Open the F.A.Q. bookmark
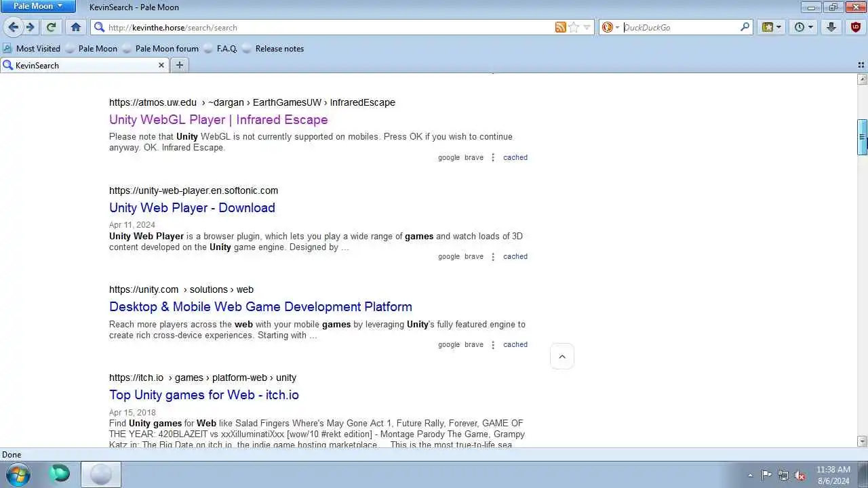Viewport: 868px width, 488px height. [220, 48]
